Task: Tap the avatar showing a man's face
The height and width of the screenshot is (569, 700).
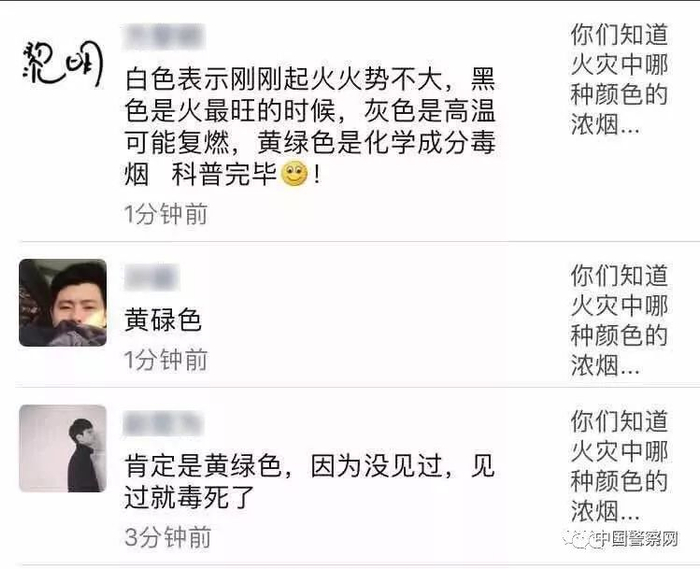Action: pyautogui.click(x=63, y=303)
